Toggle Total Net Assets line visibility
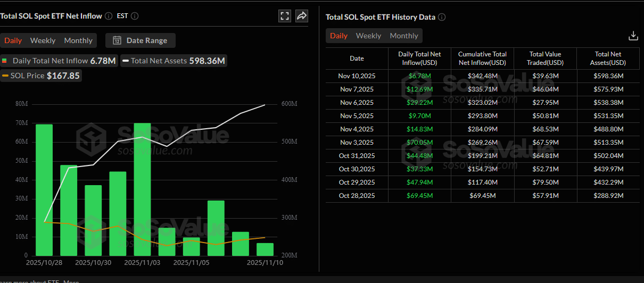 (x=174, y=61)
